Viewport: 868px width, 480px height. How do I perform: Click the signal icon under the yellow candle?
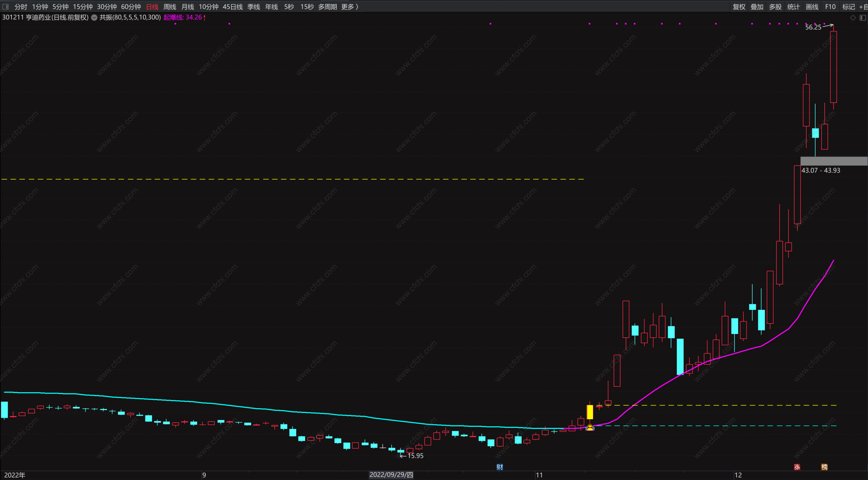coord(590,427)
